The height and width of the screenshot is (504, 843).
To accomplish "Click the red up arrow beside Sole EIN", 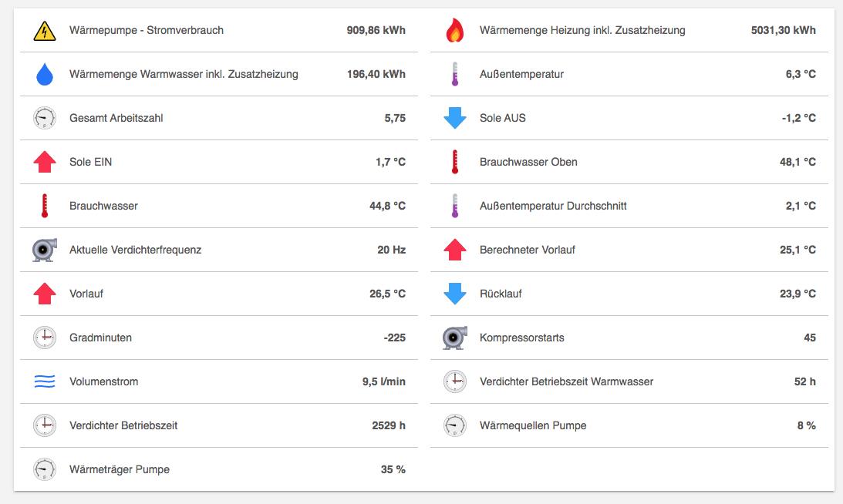I will pos(45,162).
